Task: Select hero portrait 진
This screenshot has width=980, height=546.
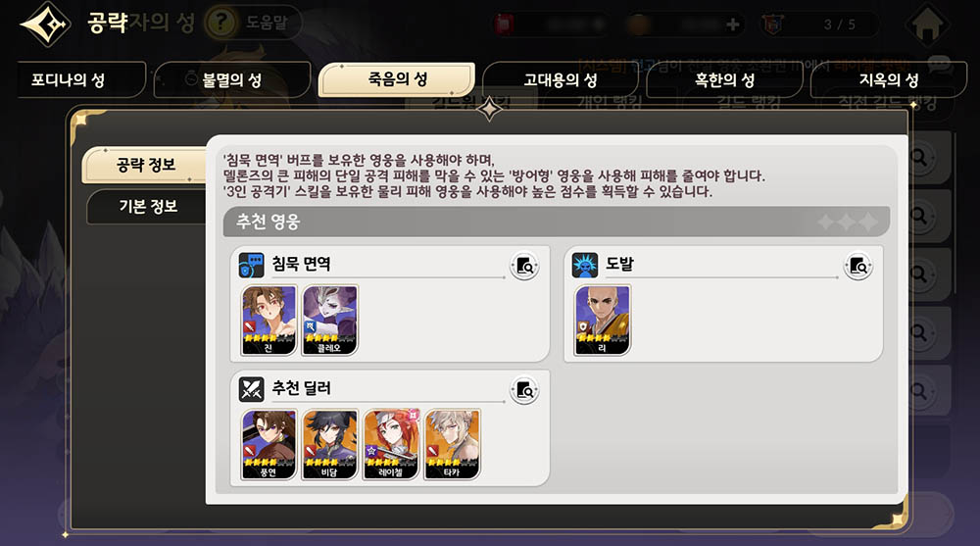Action: point(269,321)
